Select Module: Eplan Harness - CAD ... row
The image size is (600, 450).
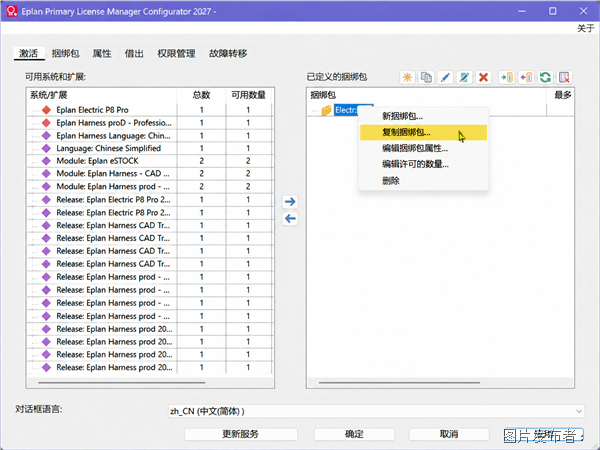click(x=113, y=173)
